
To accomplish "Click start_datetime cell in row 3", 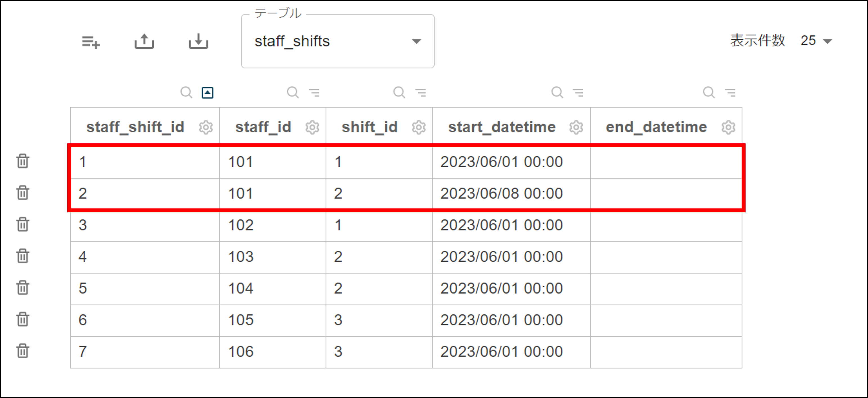I will (x=511, y=226).
